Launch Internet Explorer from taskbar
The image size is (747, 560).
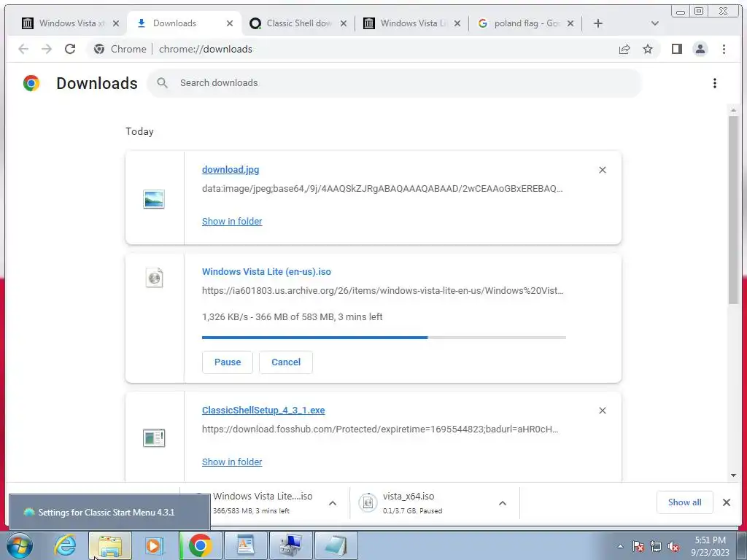pos(65,545)
